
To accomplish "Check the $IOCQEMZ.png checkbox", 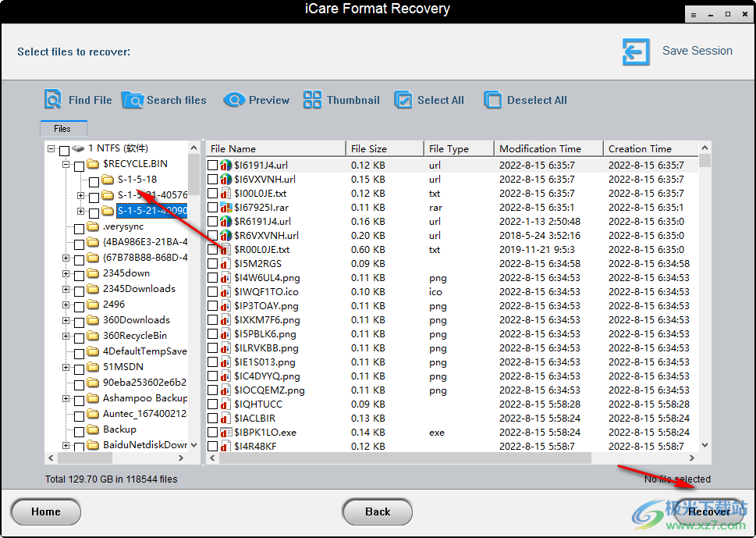I will pyautogui.click(x=213, y=390).
